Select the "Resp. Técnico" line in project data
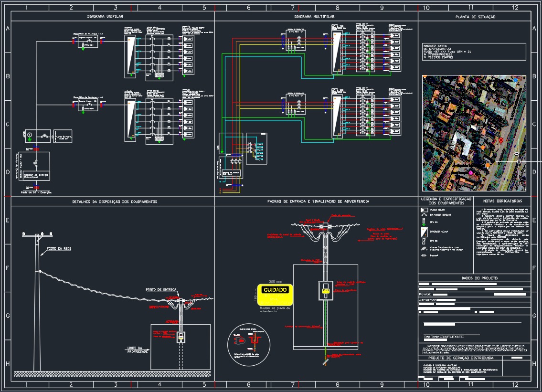 pyautogui.click(x=444, y=337)
